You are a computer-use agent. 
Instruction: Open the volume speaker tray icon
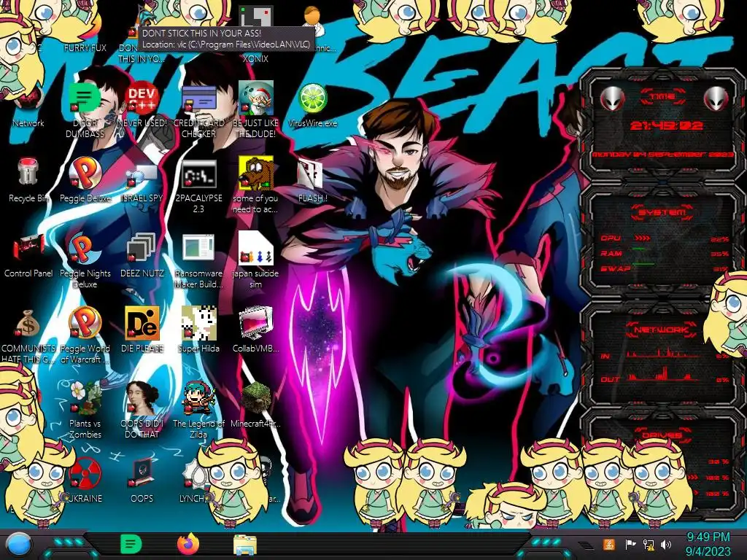coord(666,544)
